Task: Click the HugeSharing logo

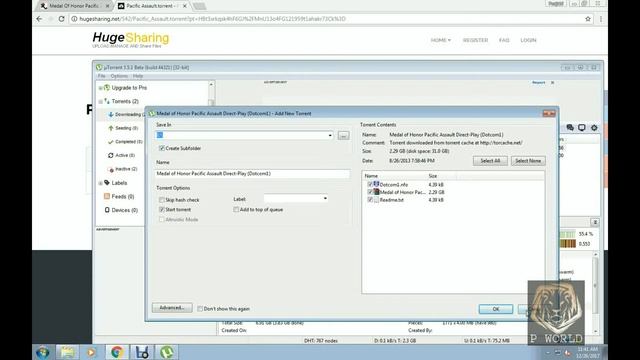Action: pyautogui.click(x=131, y=40)
